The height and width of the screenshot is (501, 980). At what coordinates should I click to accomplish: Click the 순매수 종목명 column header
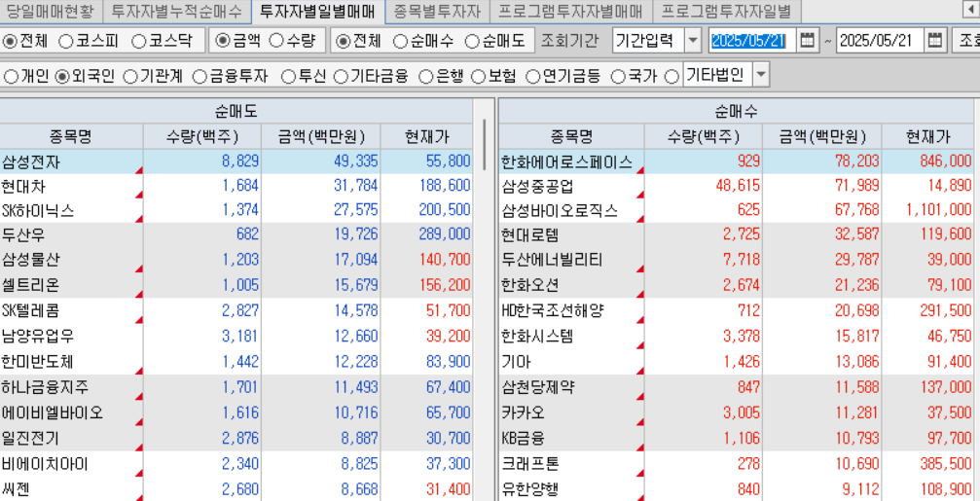[x=572, y=136]
